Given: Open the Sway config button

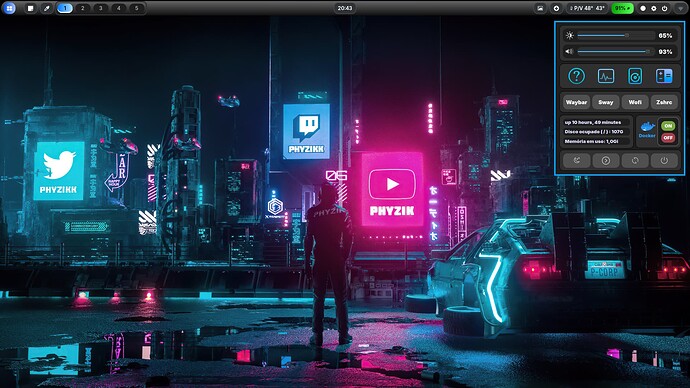Looking at the screenshot, I should pos(606,102).
